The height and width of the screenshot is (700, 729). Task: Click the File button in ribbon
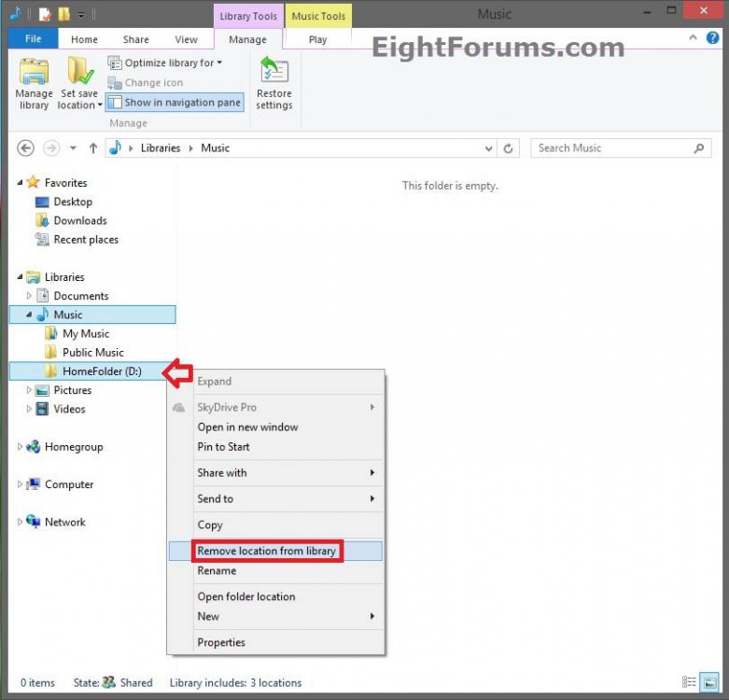pos(33,40)
